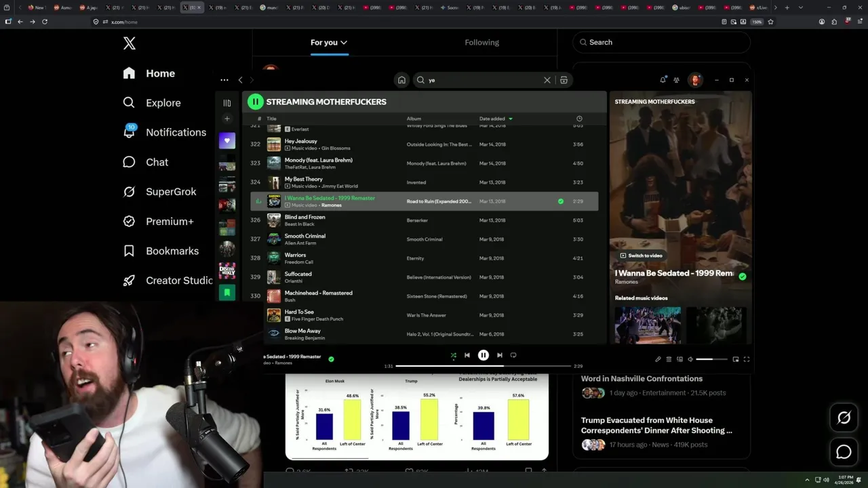Reload the page in the browser toolbar
This screenshot has width=868, height=488.
(x=45, y=22)
